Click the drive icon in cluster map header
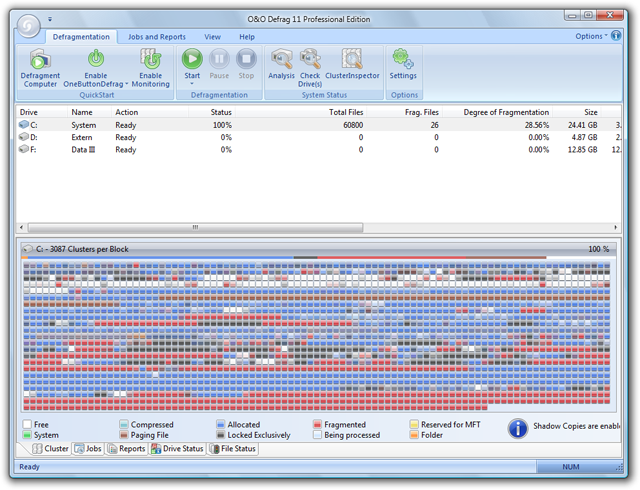Screen dimensions: 640x490 pyautogui.click(x=28, y=249)
